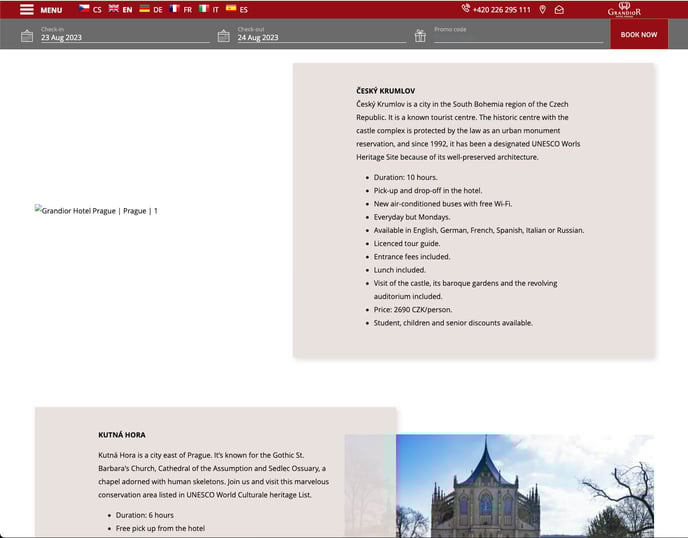Choose Spanish (ES) flag language
This screenshot has width=688, height=538.
point(231,9)
